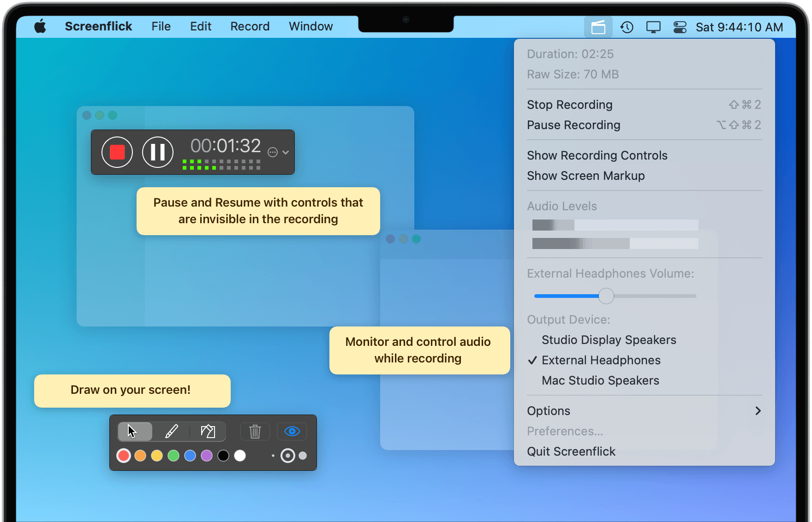Choose Stop Recording from the menu
Screen dimensions: 812x522
644,105
